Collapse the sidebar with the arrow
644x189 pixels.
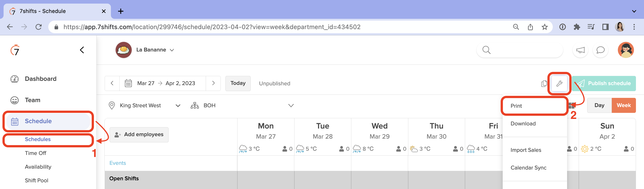82,50
